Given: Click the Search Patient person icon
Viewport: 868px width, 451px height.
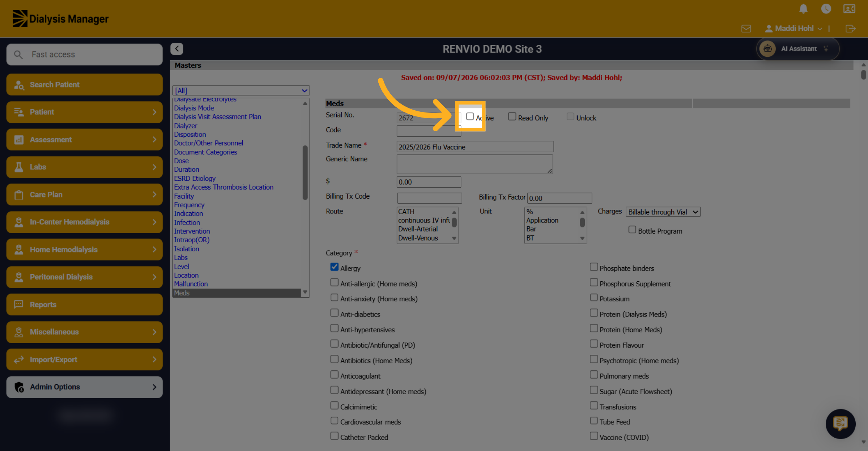Looking at the screenshot, I should [19, 85].
